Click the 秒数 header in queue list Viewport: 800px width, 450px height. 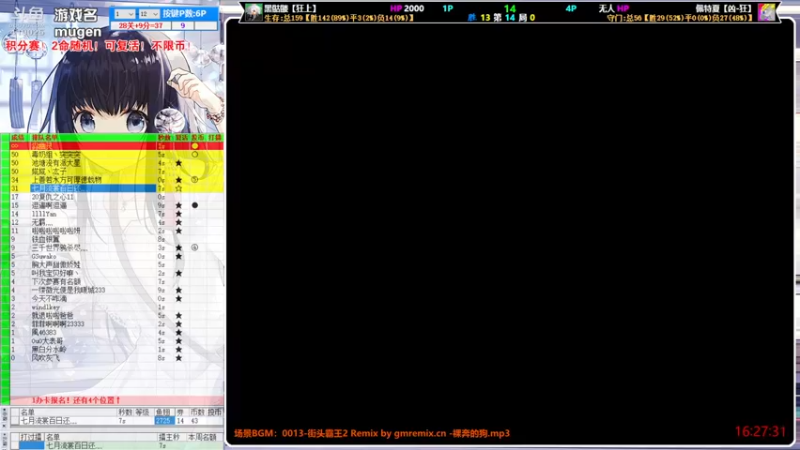164,138
